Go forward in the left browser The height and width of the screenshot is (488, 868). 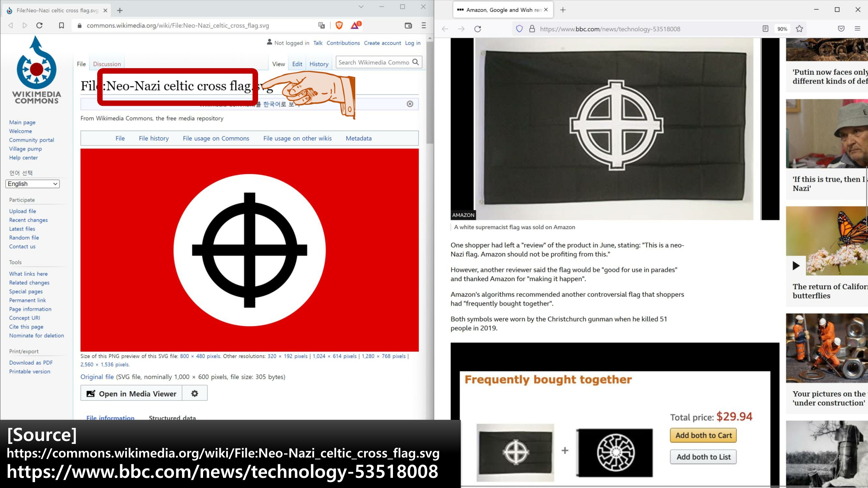(x=25, y=26)
